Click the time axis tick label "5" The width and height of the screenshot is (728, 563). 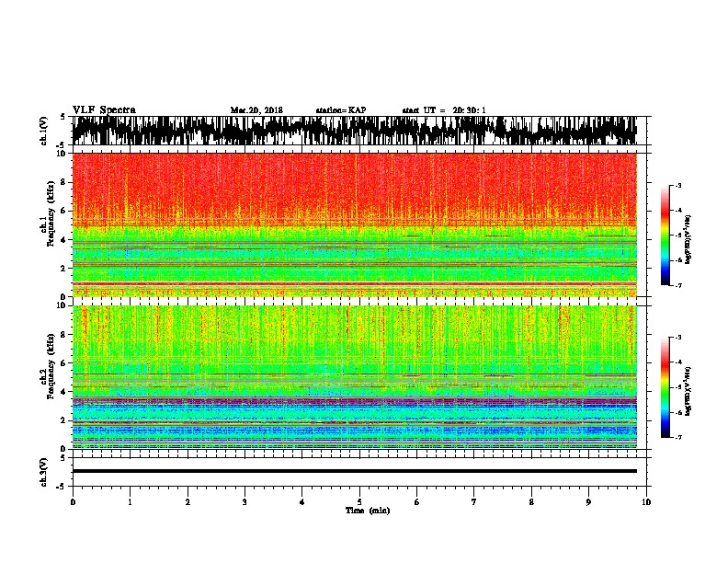tap(359, 502)
